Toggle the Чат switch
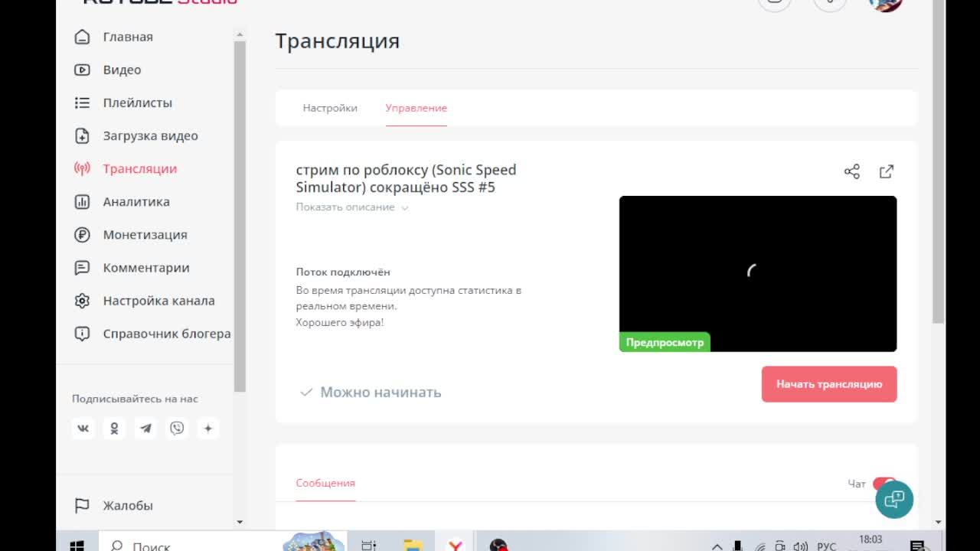 (x=884, y=484)
